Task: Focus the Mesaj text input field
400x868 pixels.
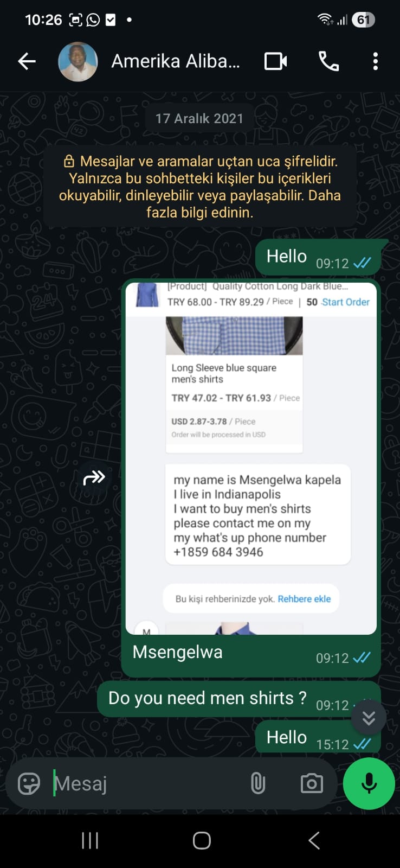Action: 146,783
